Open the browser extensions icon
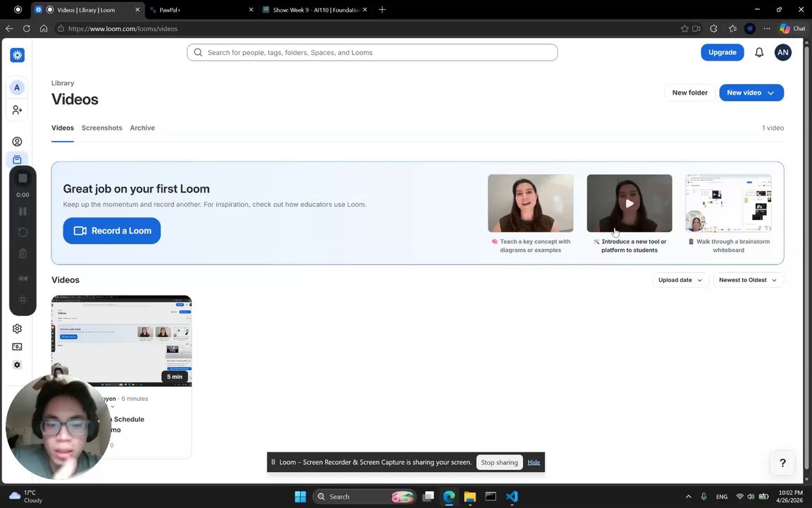 point(713,28)
